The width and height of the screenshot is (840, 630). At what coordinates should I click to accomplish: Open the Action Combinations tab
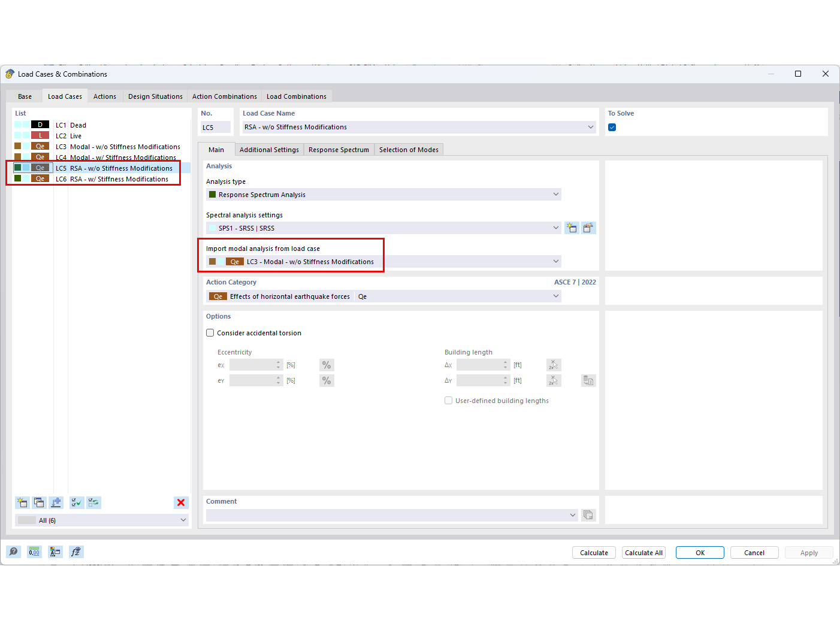point(224,96)
